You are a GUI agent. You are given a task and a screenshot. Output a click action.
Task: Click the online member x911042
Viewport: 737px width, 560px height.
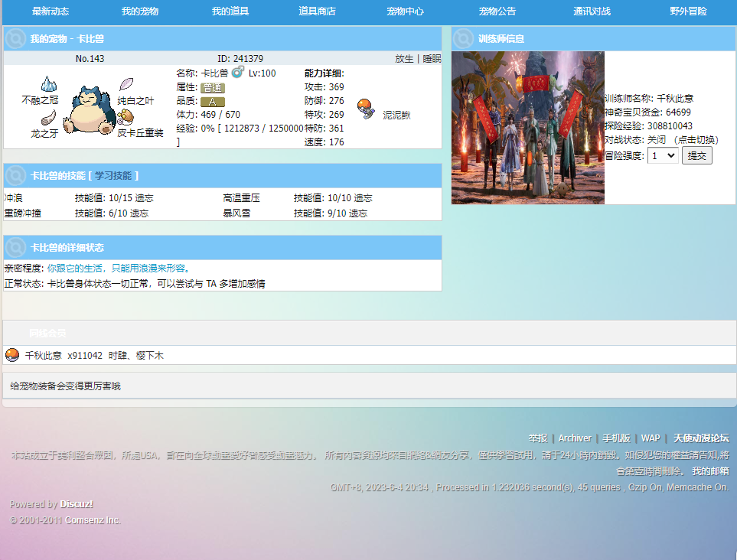point(85,356)
